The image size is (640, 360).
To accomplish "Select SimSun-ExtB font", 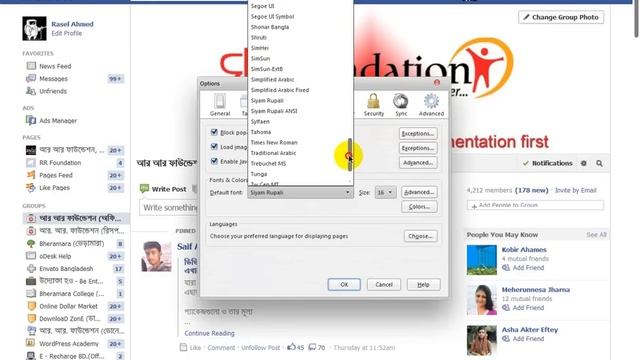I will [x=267, y=69].
